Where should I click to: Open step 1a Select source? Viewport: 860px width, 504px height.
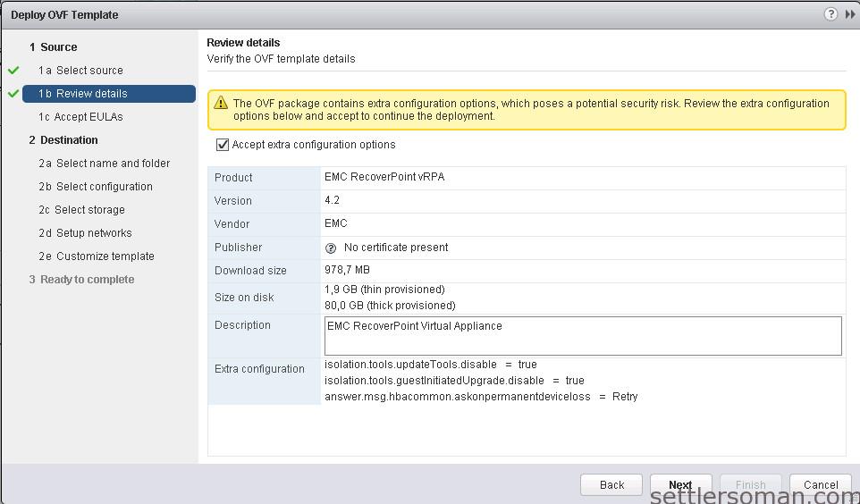[80, 71]
